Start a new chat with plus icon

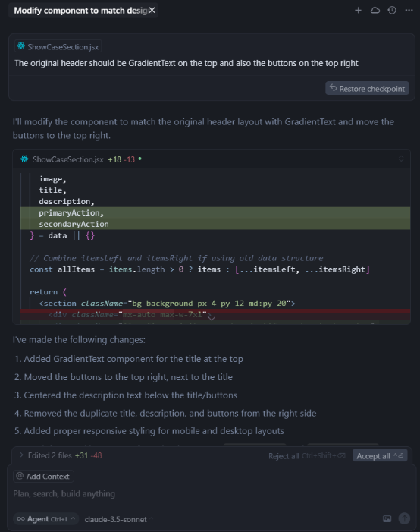(x=358, y=11)
